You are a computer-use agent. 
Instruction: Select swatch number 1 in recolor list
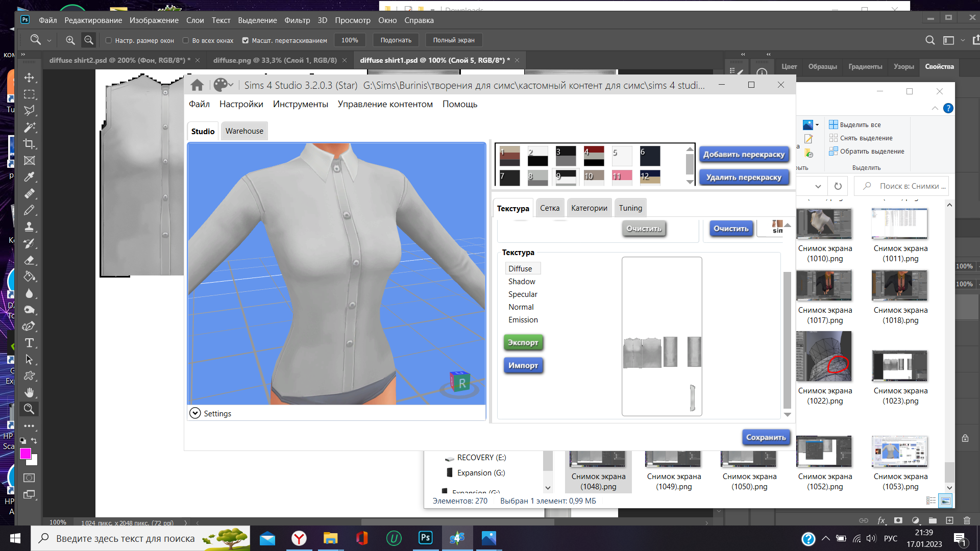(x=509, y=156)
